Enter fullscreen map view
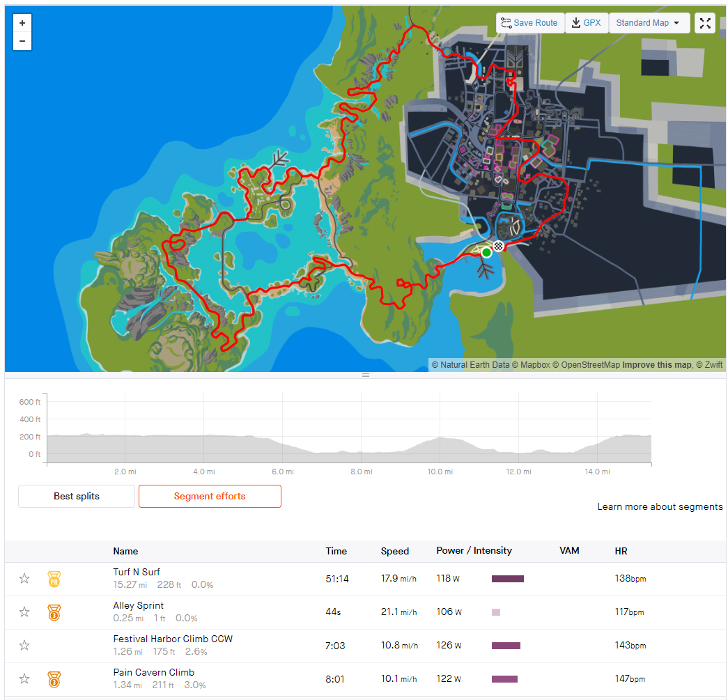 pos(705,23)
